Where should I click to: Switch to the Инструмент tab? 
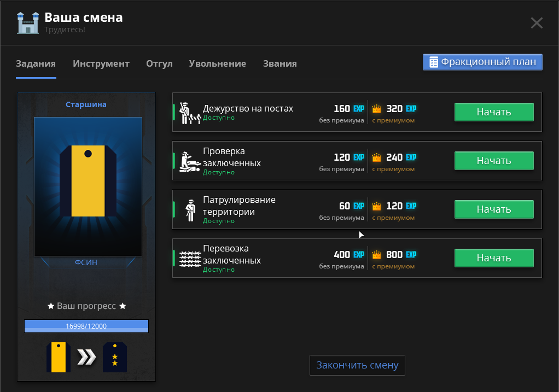pos(101,63)
